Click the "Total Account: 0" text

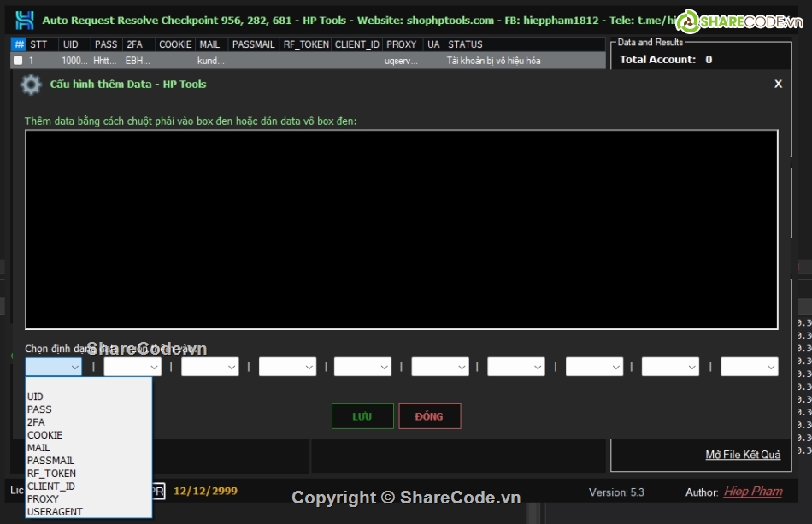click(x=666, y=60)
